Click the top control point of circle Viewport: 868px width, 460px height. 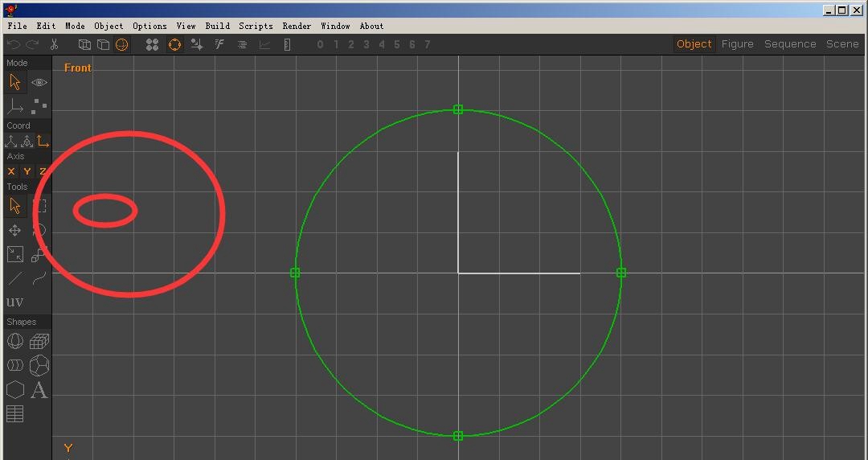point(458,109)
